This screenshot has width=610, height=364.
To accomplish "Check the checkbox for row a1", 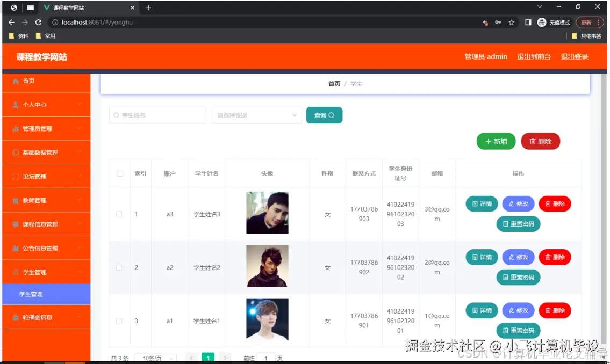I will click(119, 321).
